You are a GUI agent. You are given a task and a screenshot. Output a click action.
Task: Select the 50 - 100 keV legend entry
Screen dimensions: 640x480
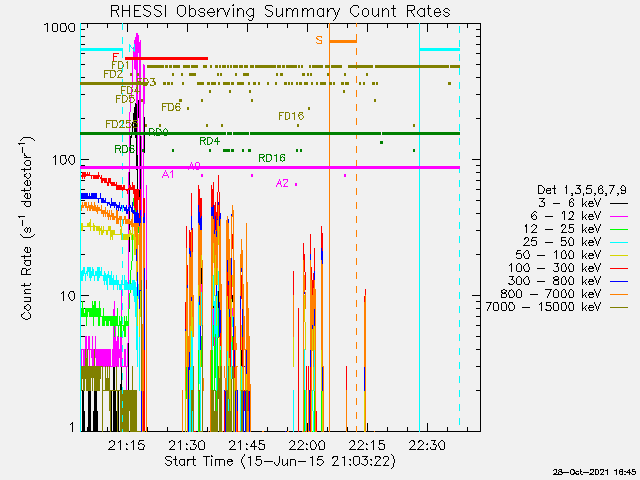tap(572, 255)
